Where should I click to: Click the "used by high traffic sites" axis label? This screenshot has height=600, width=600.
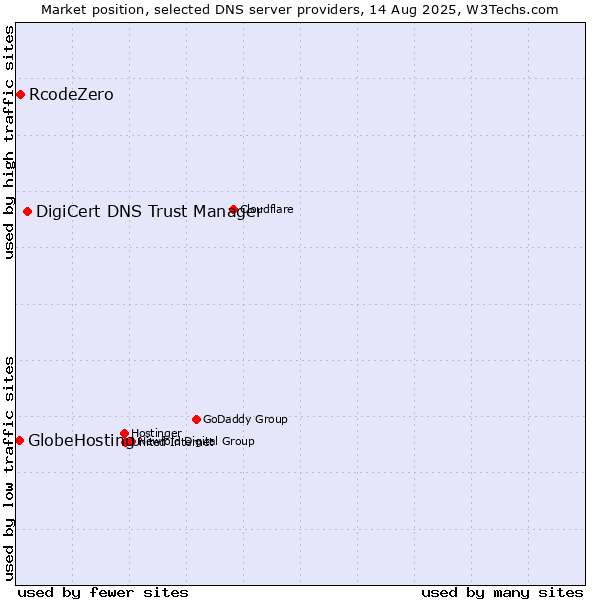[x=9, y=142]
